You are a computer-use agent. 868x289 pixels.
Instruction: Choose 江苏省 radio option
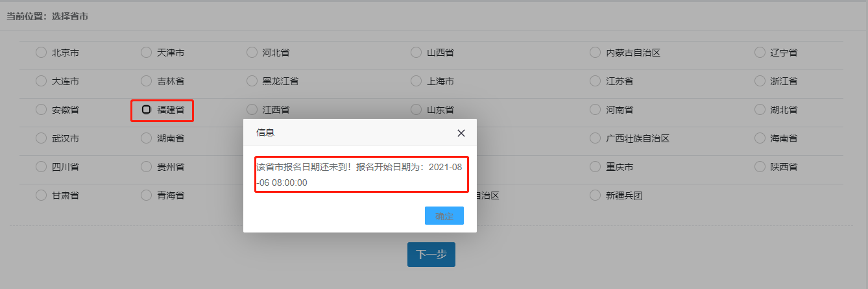click(x=595, y=81)
